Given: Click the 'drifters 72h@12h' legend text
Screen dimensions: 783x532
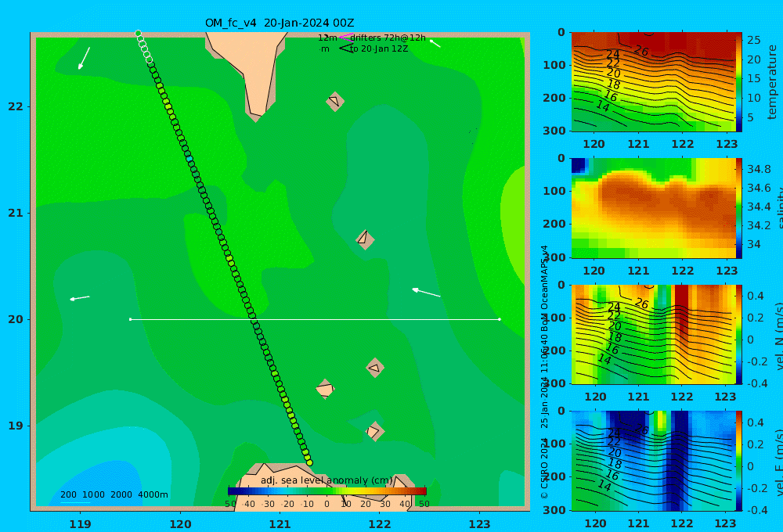Looking at the screenshot, I should tap(388, 38).
